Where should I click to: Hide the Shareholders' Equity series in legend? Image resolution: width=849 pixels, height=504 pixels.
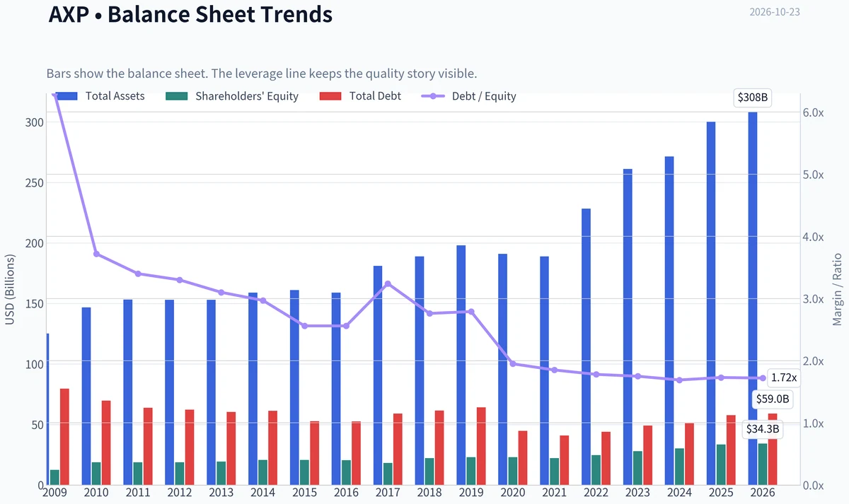tap(231, 96)
